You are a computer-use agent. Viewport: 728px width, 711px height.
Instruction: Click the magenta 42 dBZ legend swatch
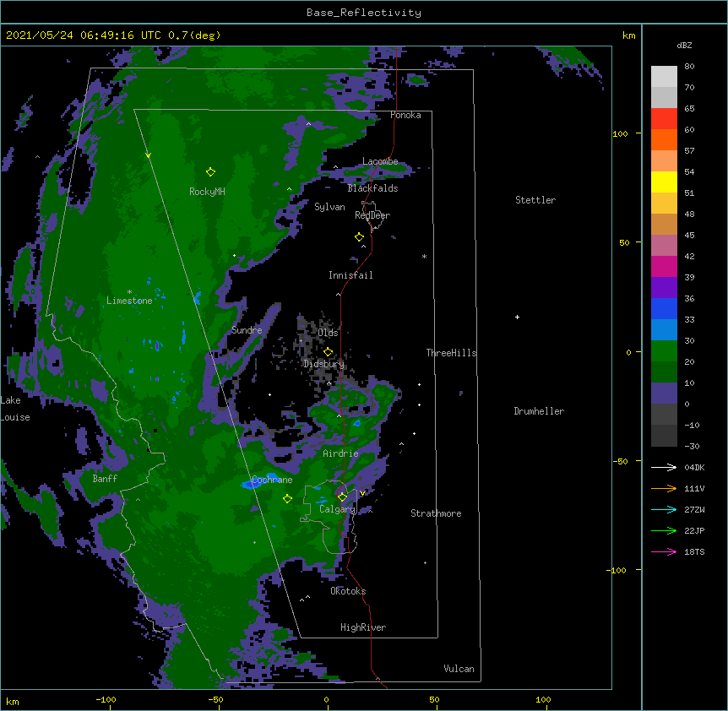(x=664, y=266)
